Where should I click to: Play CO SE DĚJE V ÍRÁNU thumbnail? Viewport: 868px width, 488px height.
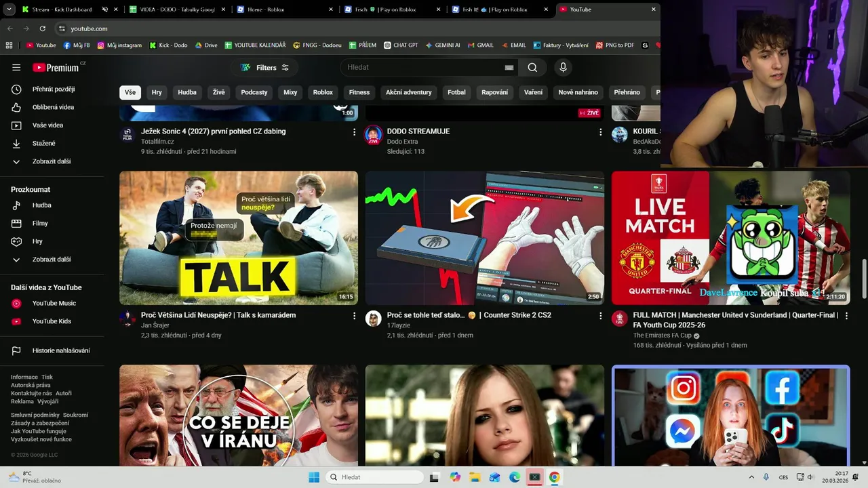pos(239,415)
